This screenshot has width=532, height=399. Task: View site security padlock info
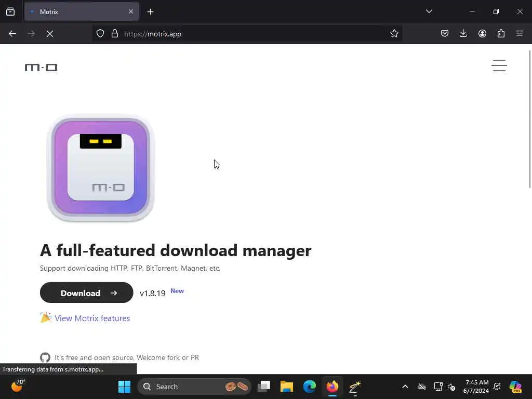point(115,34)
